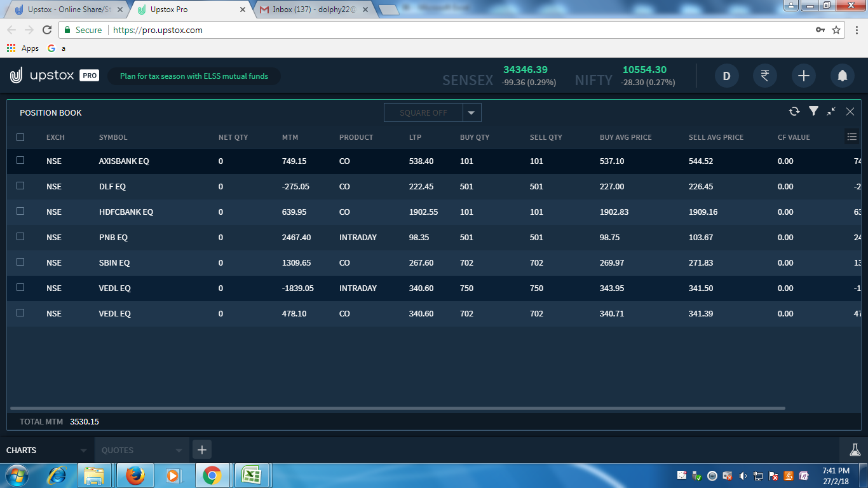Viewport: 868px width, 488px height.
Task: Open the rupee funds icon
Action: point(765,76)
